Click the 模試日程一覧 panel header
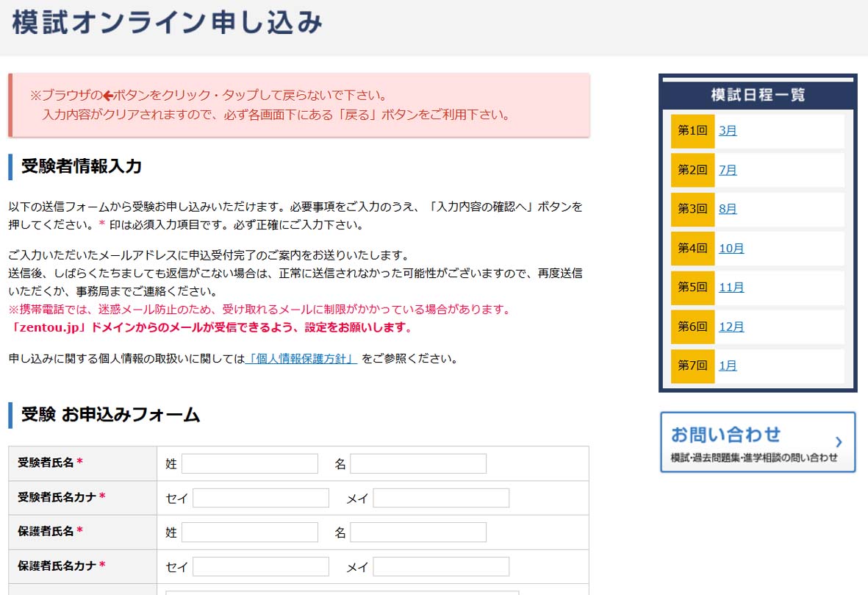The height and width of the screenshot is (595, 868). pos(758,95)
